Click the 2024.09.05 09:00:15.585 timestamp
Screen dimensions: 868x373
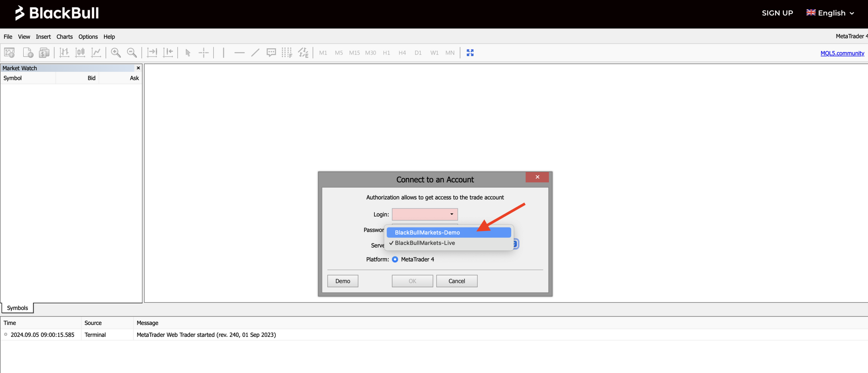43,335
